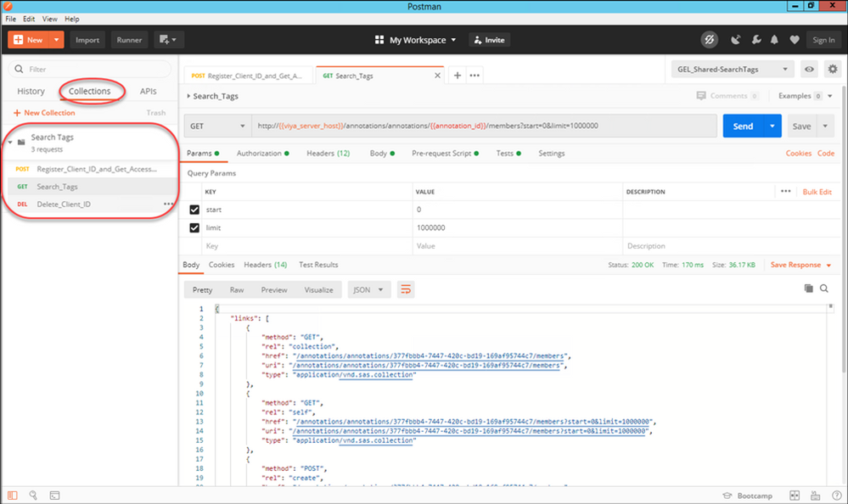The image size is (848, 504).
Task: Open help question mark icon
Action: click(837, 496)
